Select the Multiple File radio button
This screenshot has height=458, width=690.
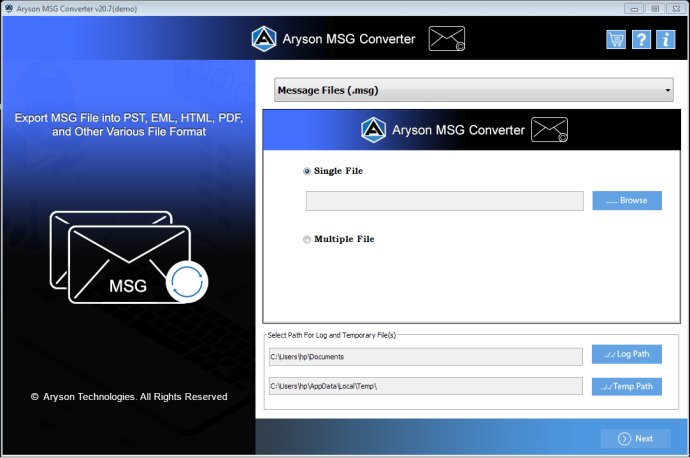[307, 239]
